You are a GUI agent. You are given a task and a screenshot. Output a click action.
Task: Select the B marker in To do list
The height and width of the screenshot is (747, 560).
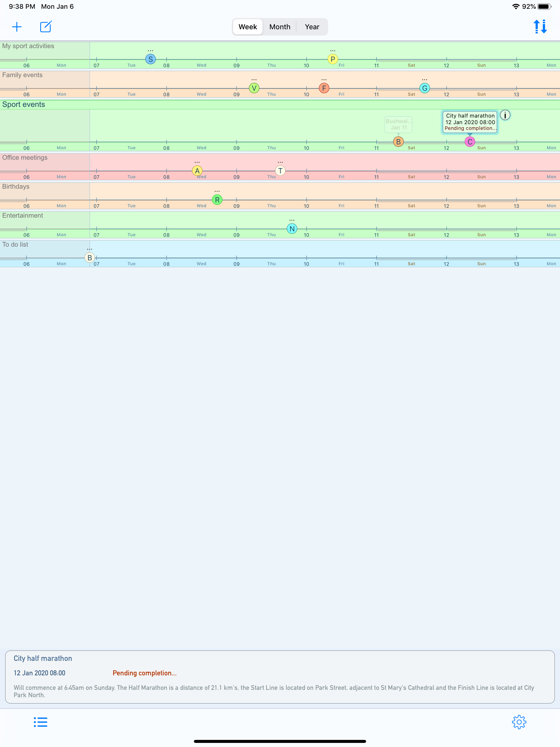tap(89, 258)
